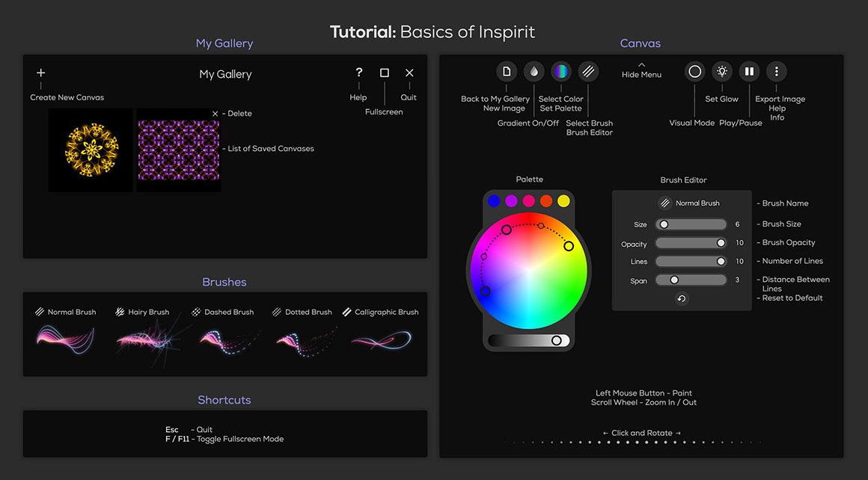Screen dimensions: 868x480
Task: Click the new image document icon
Action: coord(507,72)
